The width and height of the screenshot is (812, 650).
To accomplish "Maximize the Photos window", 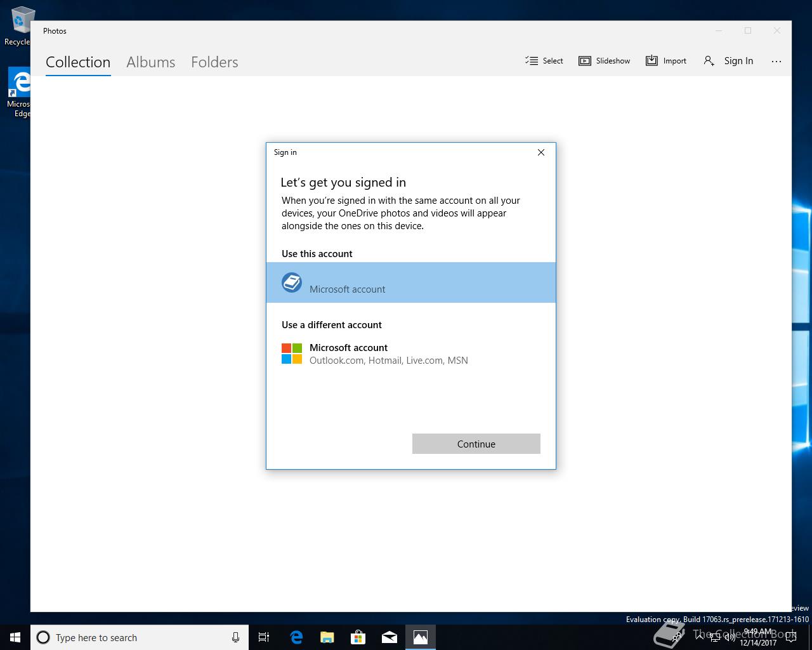I will [x=748, y=30].
